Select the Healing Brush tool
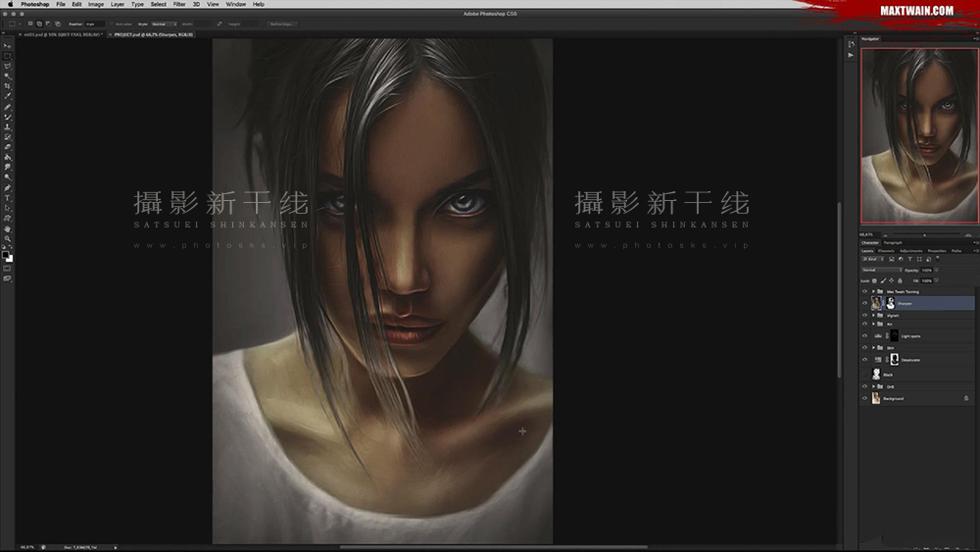The height and width of the screenshot is (552, 980). click(x=8, y=106)
